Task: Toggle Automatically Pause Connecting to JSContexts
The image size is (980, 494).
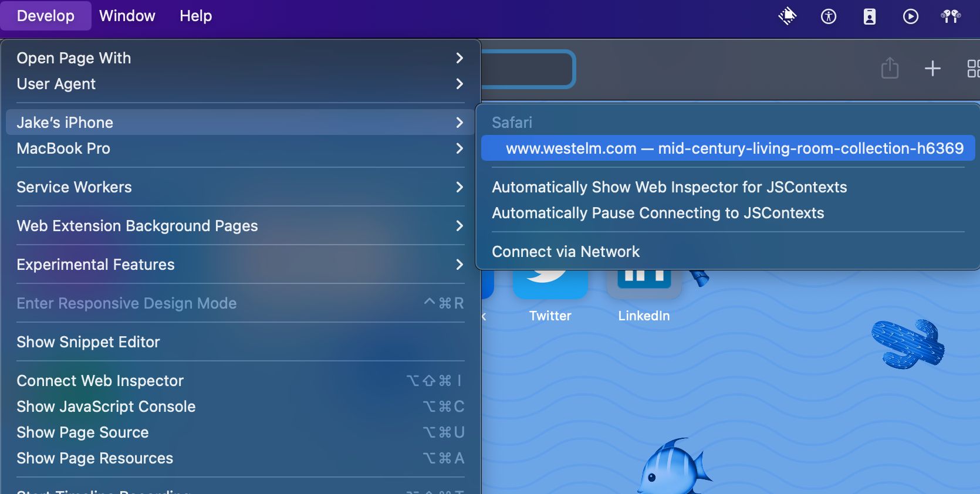Action: [658, 213]
